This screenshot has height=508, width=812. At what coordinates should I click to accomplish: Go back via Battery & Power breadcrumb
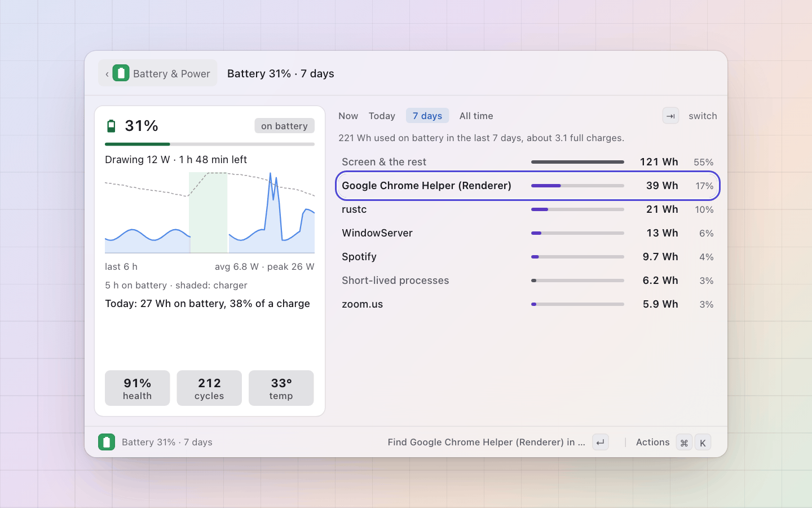(x=157, y=73)
